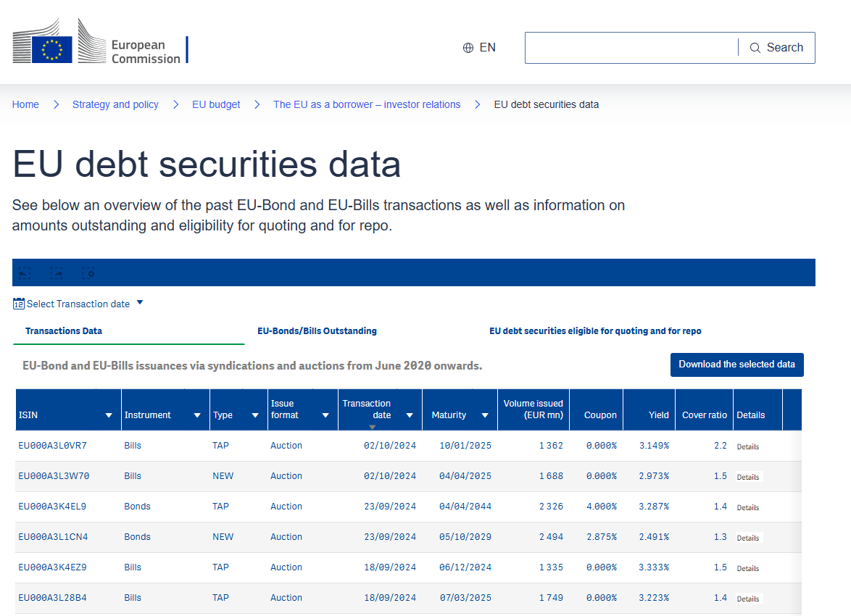This screenshot has width=851, height=616.
Task: Open the Strategy and policy breadcrumb link
Action: 115,104
